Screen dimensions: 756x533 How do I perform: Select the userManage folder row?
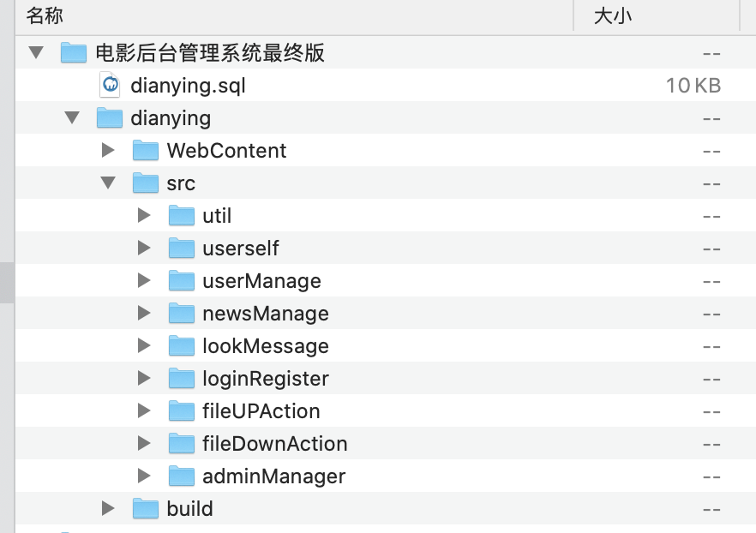point(386,280)
